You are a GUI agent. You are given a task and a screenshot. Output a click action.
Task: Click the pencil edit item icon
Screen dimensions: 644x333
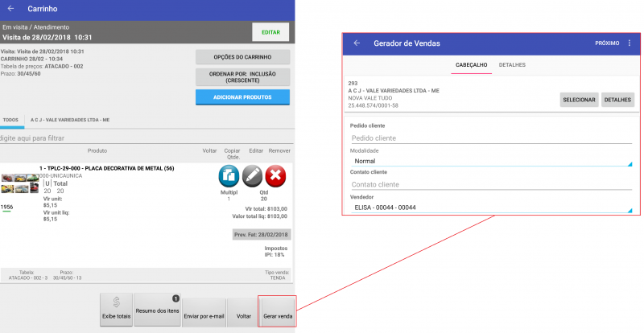(253, 176)
